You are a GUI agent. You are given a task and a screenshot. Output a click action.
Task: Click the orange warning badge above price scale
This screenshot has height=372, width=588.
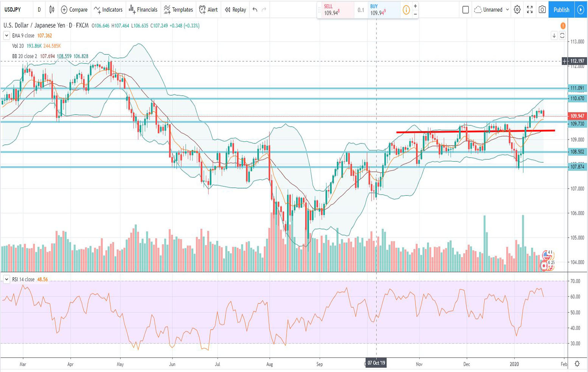tap(563, 26)
